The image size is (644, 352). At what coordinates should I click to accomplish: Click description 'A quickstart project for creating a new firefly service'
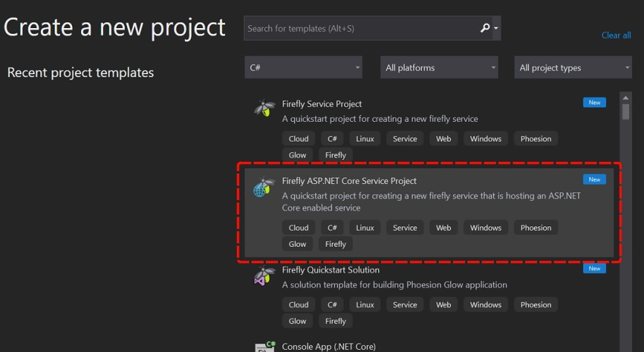click(380, 119)
